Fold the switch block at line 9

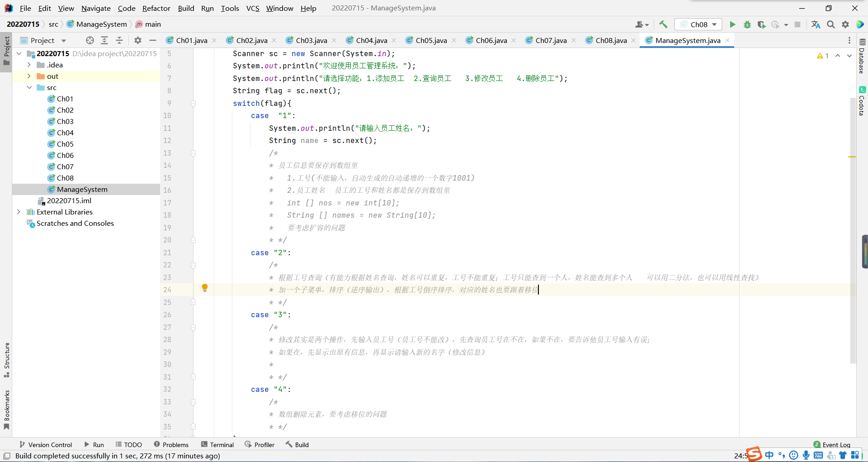click(193, 104)
